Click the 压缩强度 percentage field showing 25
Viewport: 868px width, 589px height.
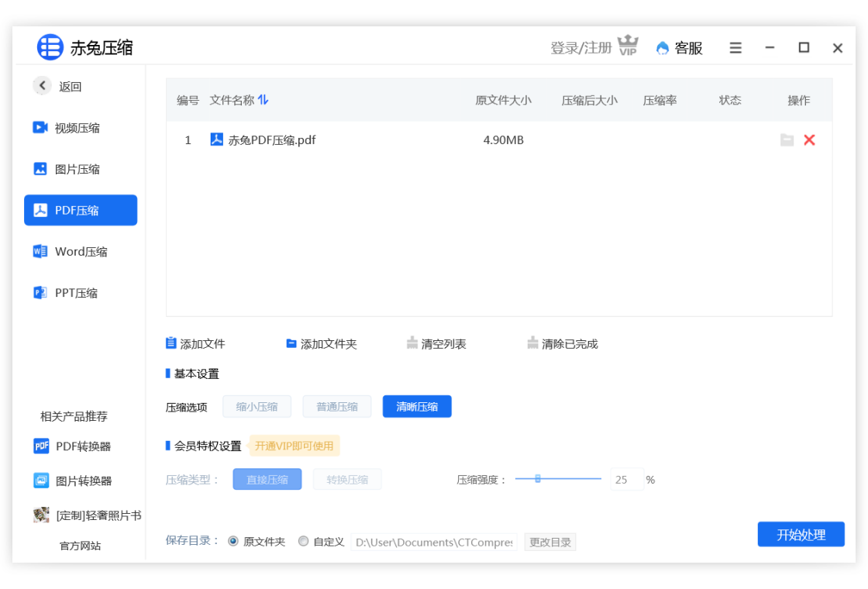pyautogui.click(x=627, y=480)
